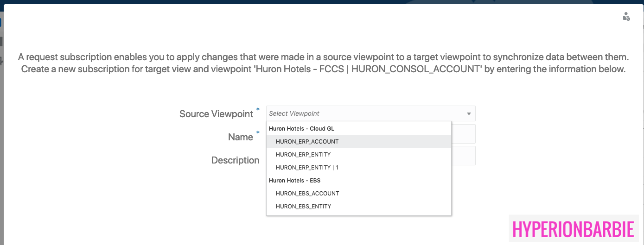644x245 pixels.
Task: Click the HYPERIONBARBIE watermark logo
Action: (573, 229)
